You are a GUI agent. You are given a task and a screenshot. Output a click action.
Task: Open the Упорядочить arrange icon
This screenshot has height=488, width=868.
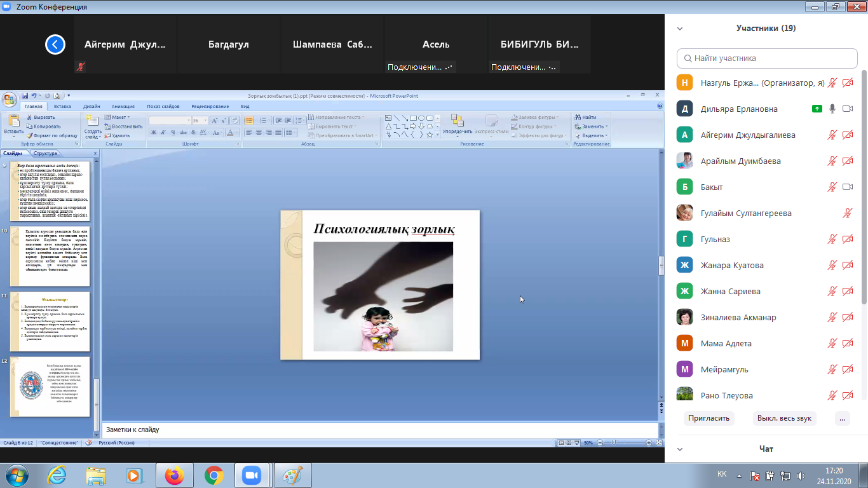pos(457,121)
